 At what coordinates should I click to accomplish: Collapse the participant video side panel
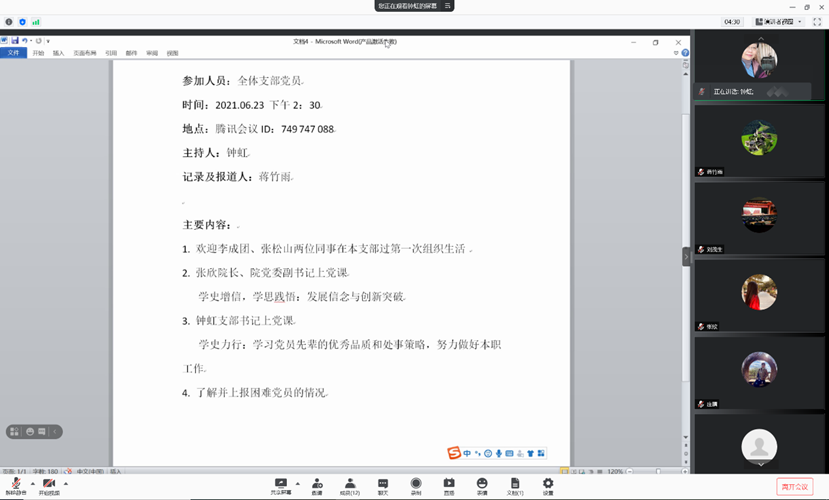pyautogui.click(x=686, y=257)
